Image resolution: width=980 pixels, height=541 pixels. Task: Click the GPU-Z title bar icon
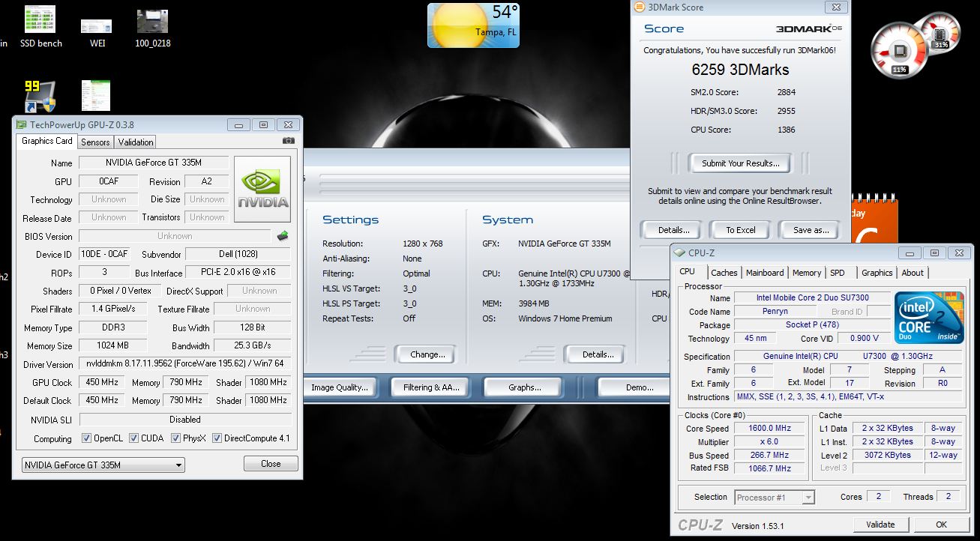pos(22,125)
